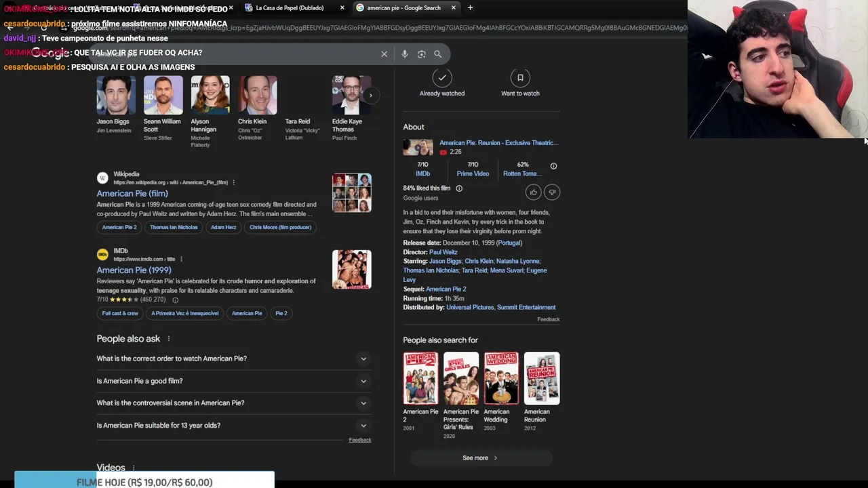Open Google Lens image search icon
The width and height of the screenshot is (868, 488).
(x=421, y=54)
